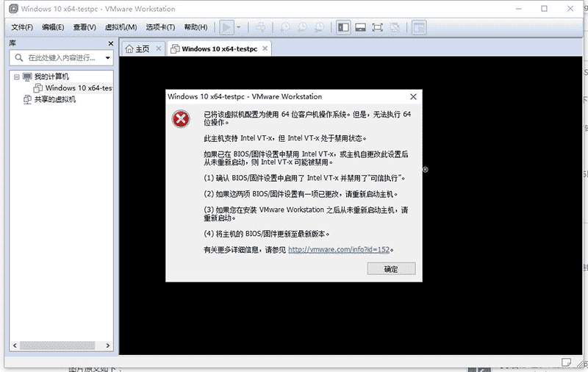Image resolution: width=588 pixels, height=372 pixels.
Task: Switch to the Windows 10 x64-testpc tab
Action: tap(219, 49)
